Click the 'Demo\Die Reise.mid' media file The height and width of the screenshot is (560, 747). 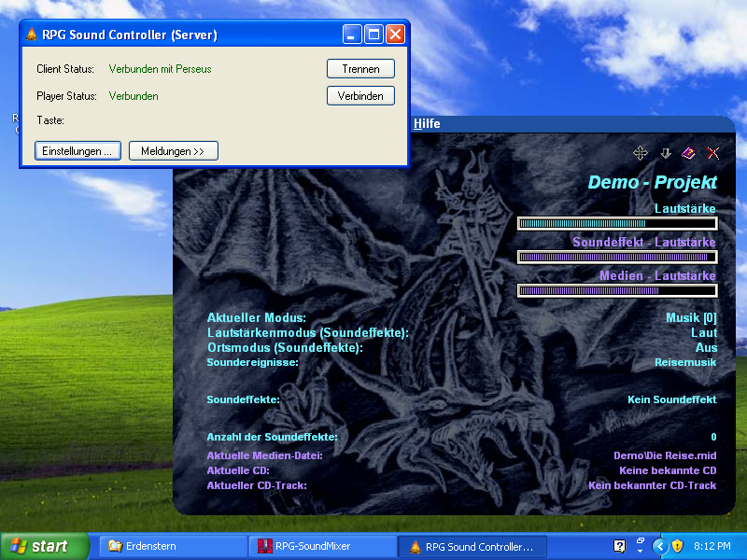coord(665,455)
